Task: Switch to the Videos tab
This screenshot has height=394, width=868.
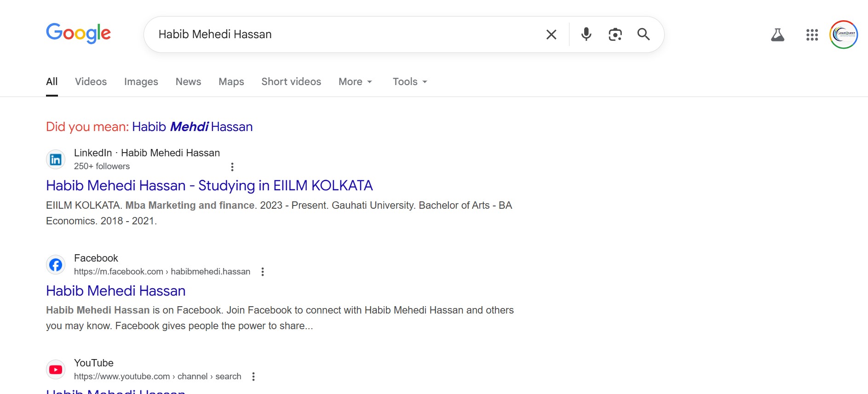Action: pyautogui.click(x=91, y=82)
